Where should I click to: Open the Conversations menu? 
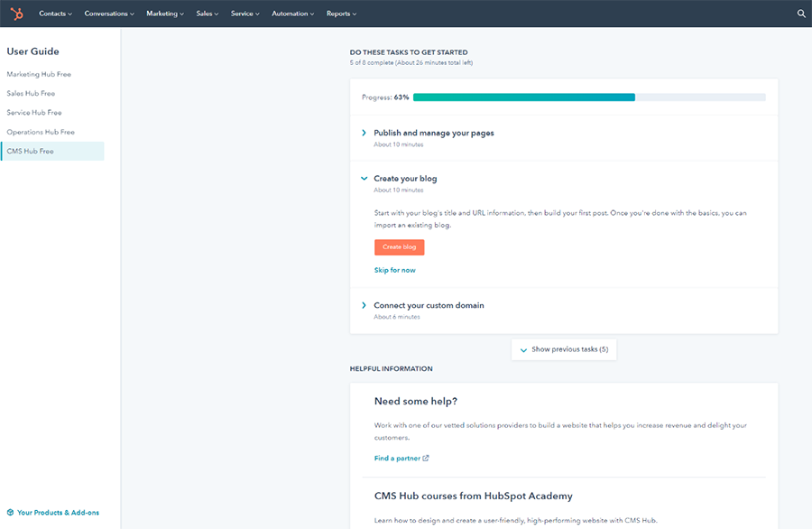109,14
